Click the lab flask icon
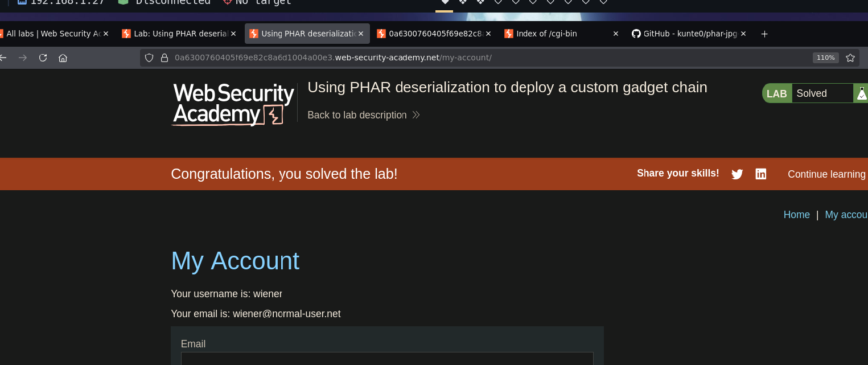Screen dimensions: 868x365 (x=861, y=93)
